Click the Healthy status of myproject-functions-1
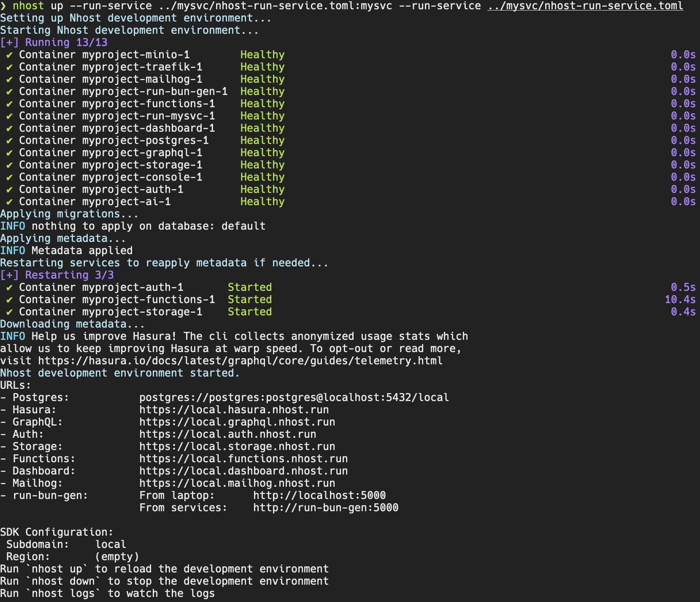 point(262,103)
